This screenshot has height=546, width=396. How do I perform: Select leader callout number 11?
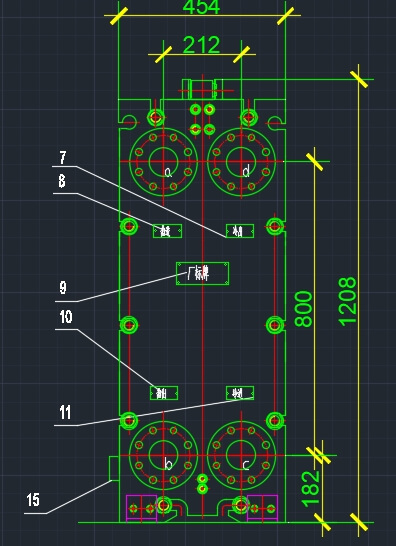pyautogui.click(x=65, y=413)
